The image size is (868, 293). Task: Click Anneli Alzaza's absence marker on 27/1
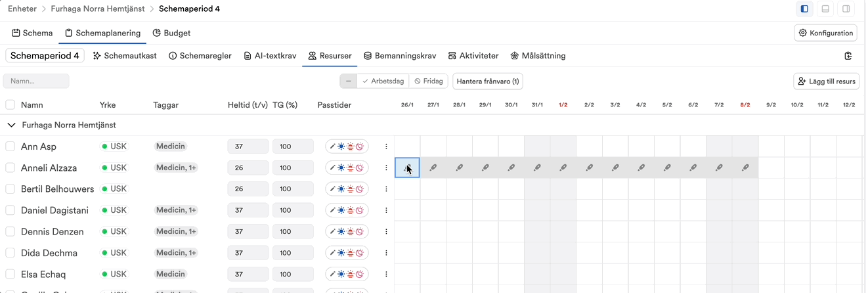[433, 168]
